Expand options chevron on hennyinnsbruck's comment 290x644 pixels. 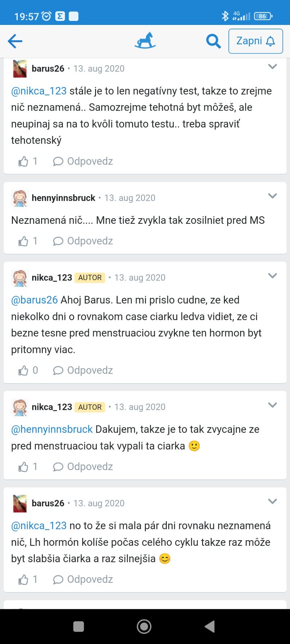click(273, 196)
